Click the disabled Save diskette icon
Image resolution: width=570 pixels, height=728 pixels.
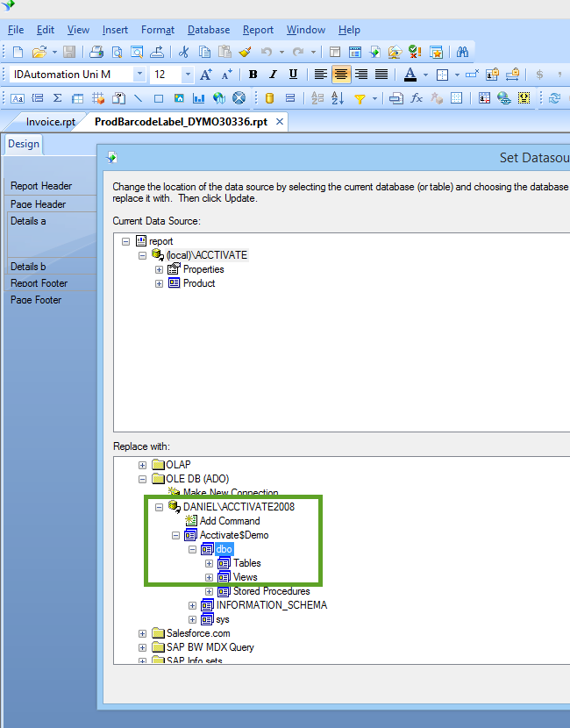[69, 52]
